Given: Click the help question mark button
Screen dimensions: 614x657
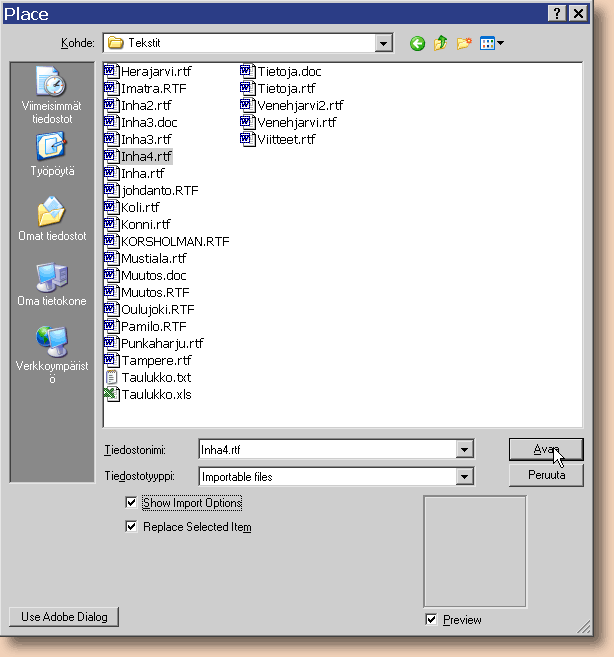Looking at the screenshot, I should coord(557,13).
